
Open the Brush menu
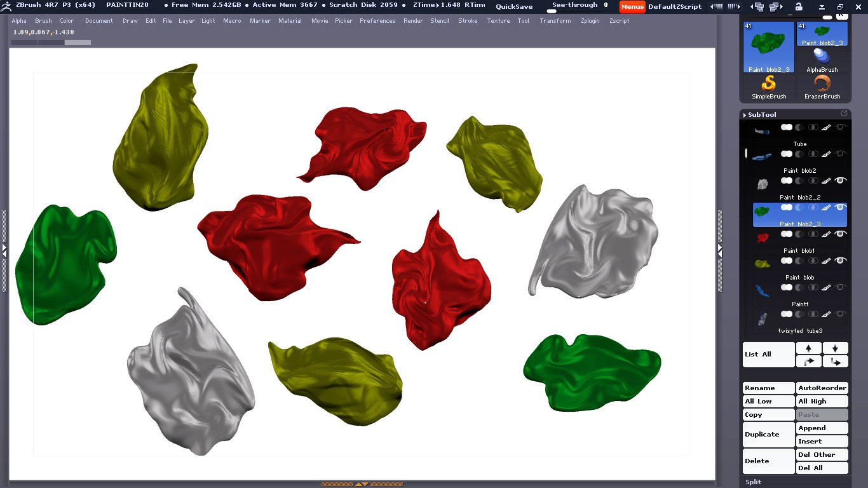coord(43,21)
